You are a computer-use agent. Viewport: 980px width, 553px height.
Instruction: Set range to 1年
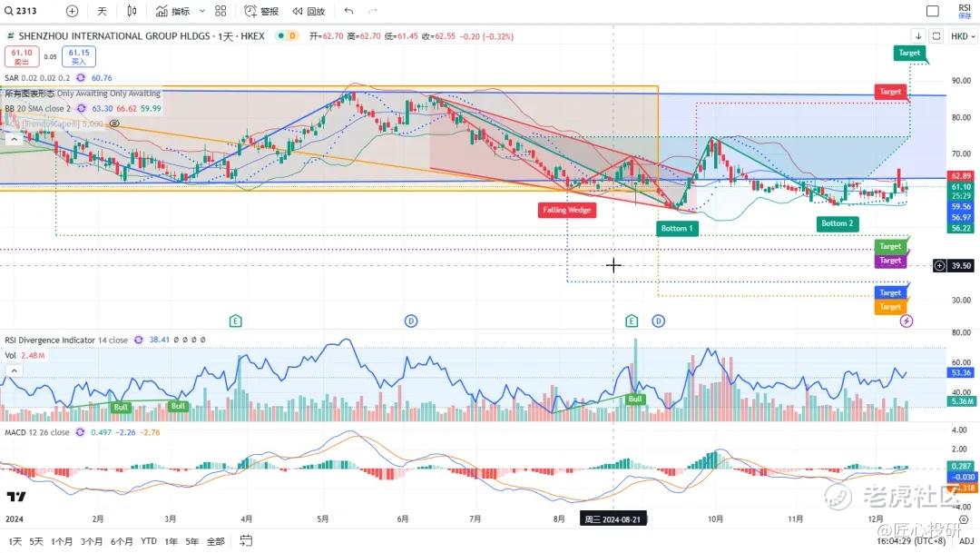coord(171,541)
